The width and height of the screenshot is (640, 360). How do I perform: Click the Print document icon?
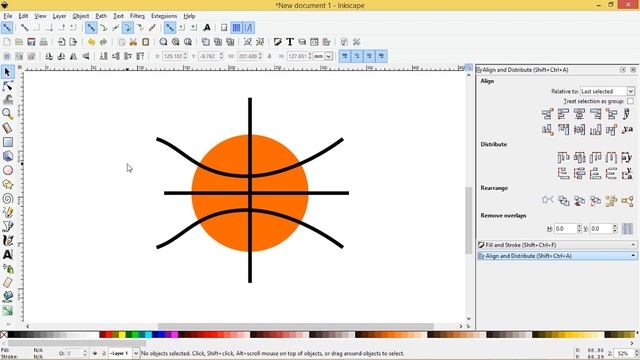(x=44, y=42)
